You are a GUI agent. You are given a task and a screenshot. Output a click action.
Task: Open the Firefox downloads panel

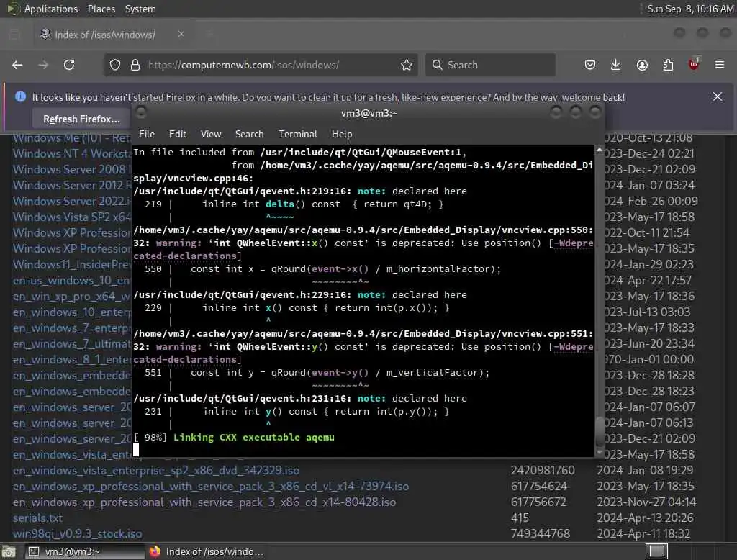click(x=616, y=65)
